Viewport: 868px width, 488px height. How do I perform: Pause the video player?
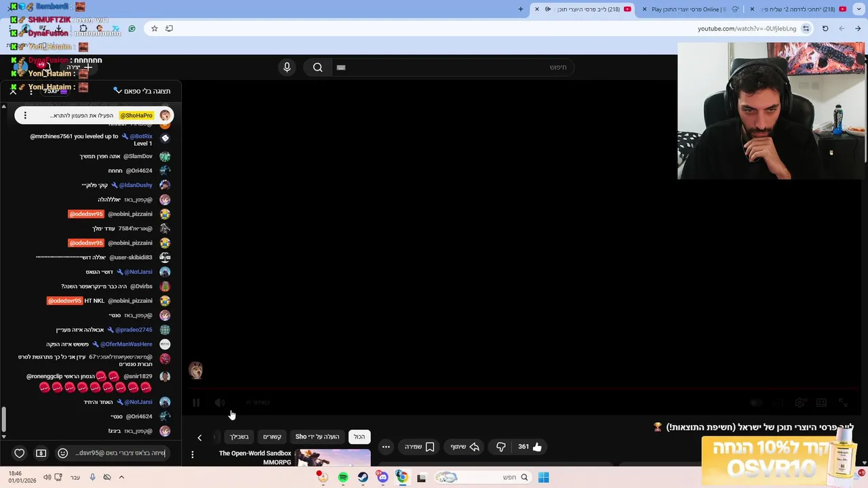click(x=196, y=403)
